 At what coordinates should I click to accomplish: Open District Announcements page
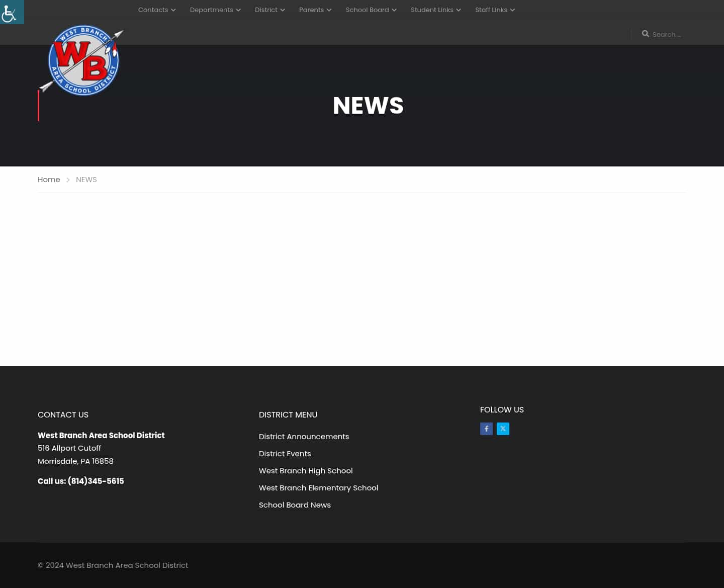pyautogui.click(x=304, y=436)
